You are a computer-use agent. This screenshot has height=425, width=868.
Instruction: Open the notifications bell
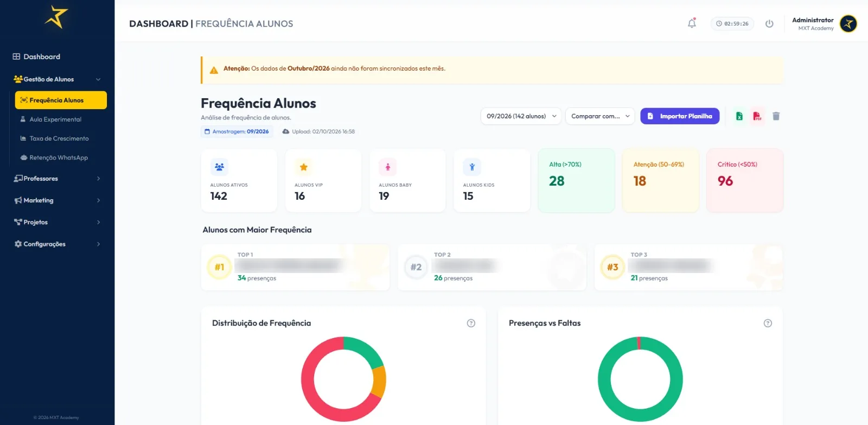pyautogui.click(x=692, y=23)
